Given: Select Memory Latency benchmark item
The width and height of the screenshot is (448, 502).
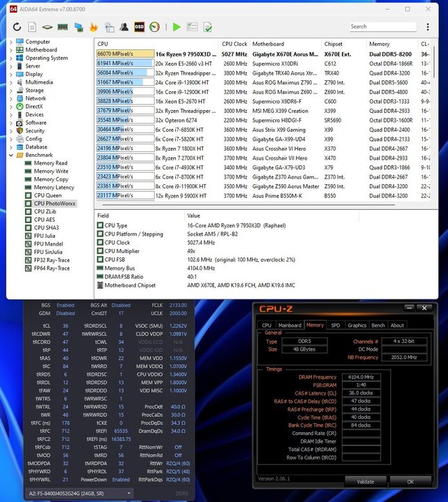Looking at the screenshot, I should 54,188.
